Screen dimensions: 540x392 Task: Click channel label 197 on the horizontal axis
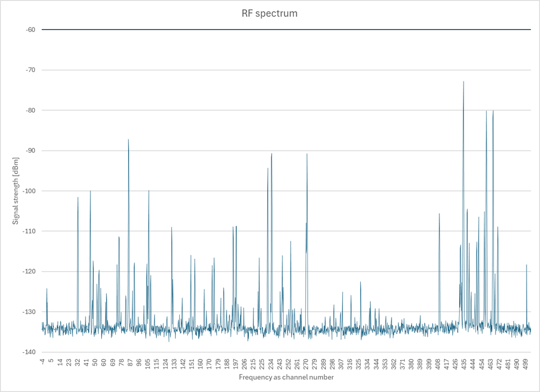(235, 364)
